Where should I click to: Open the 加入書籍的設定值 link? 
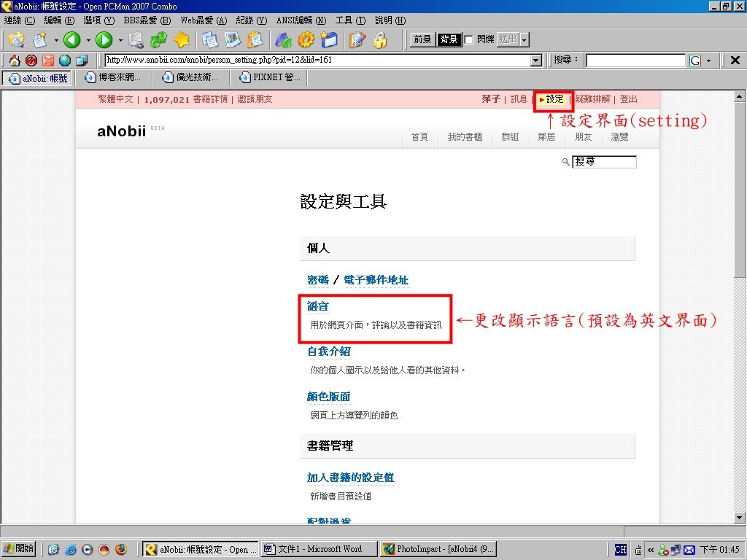coord(351,478)
